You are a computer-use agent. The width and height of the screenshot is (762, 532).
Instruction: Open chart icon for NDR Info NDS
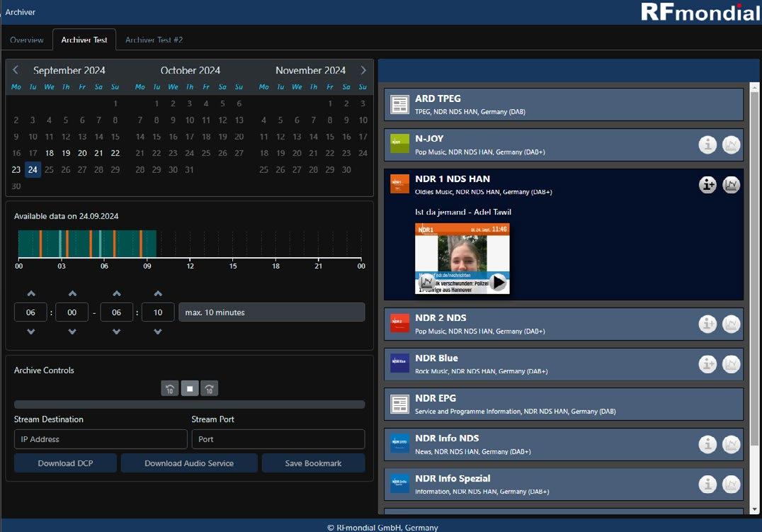[731, 444]
